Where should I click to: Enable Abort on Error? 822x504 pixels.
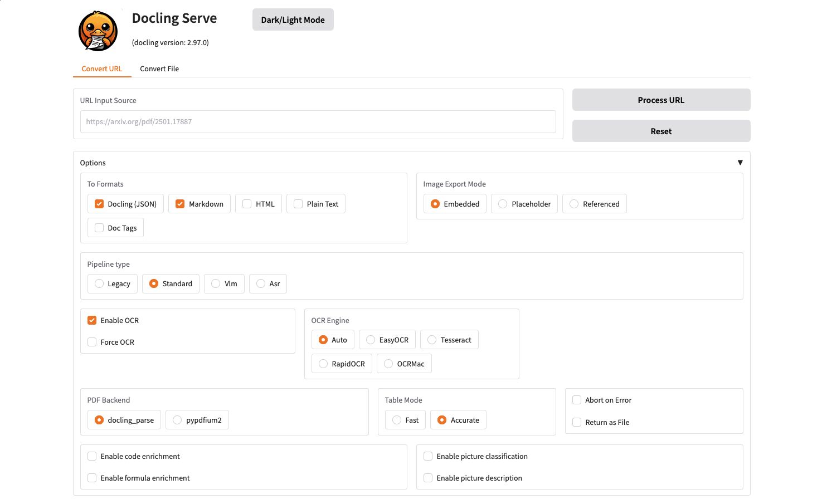(577, 400)
